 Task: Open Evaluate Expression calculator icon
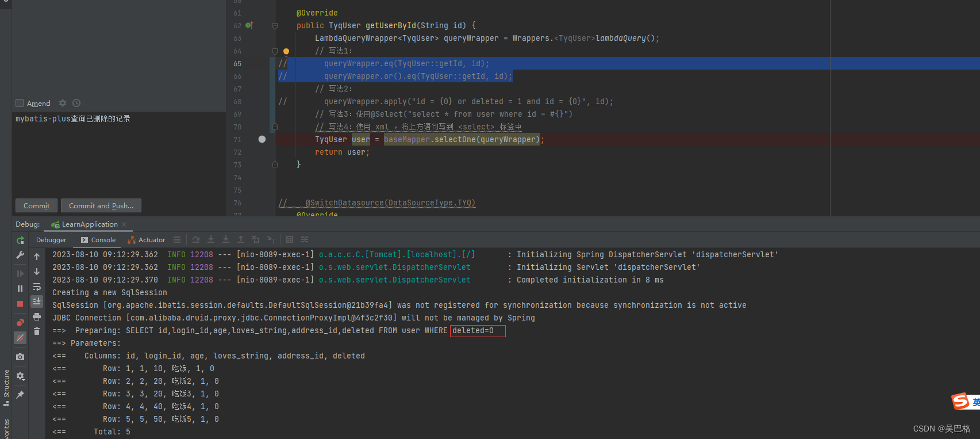290,240
